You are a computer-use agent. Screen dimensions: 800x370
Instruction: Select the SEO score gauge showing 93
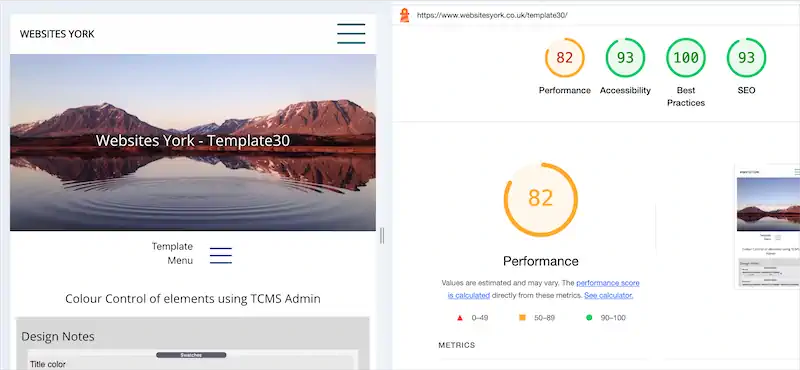746,58
